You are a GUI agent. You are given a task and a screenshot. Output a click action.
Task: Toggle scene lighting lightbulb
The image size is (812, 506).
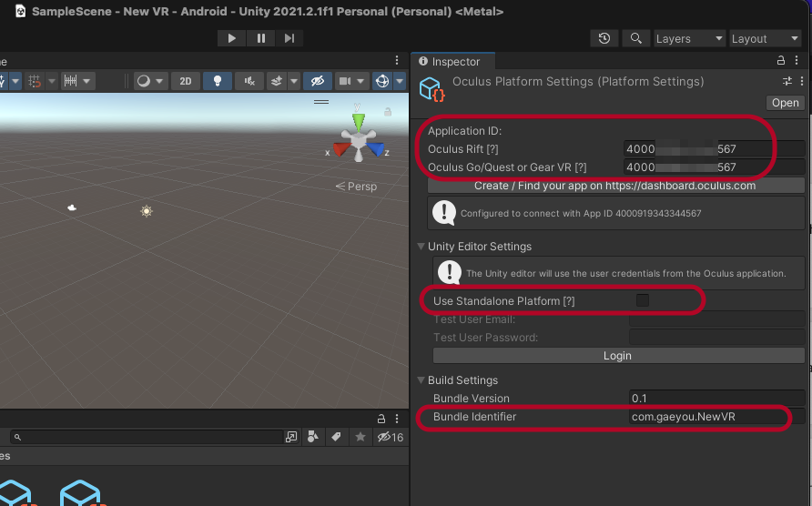(218, 81)
